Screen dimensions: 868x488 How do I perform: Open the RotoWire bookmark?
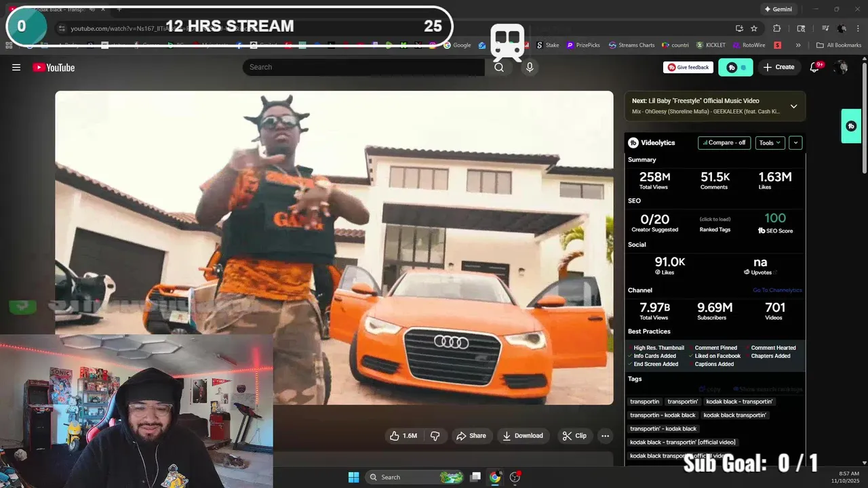749,45
